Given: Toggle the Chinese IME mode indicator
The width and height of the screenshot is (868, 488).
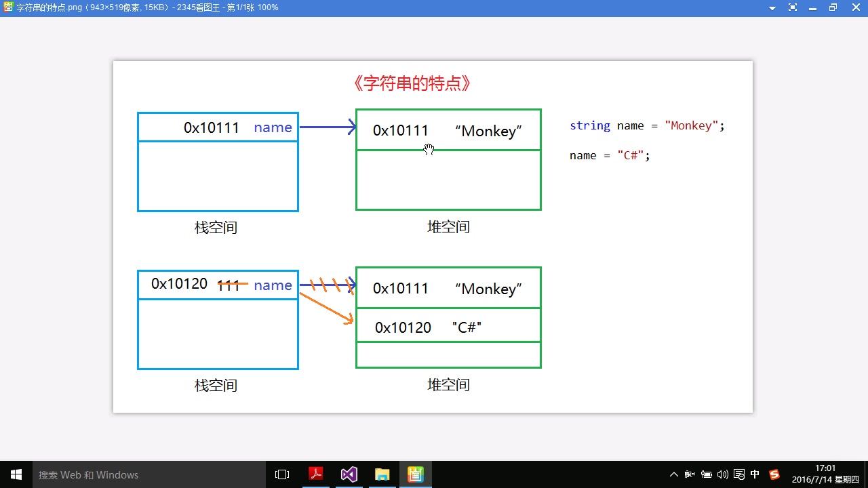Looking at the screenshot, I should tap(755, 474).
